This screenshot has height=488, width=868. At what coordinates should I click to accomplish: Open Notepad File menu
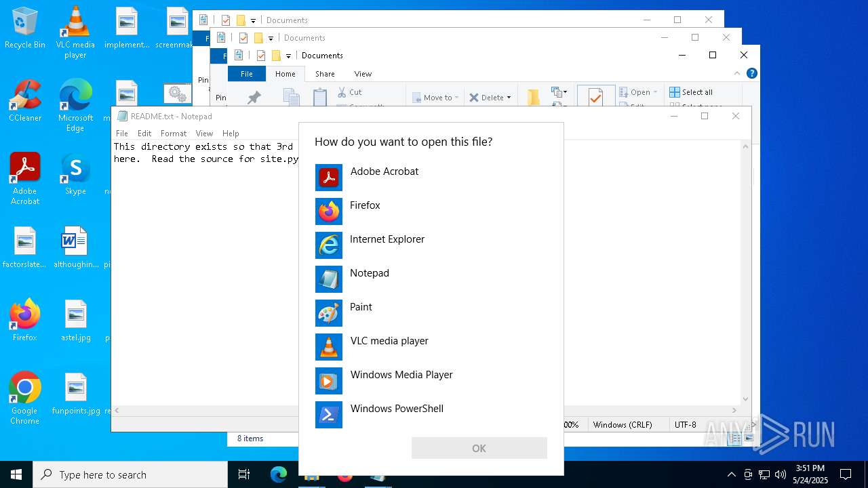121,134
